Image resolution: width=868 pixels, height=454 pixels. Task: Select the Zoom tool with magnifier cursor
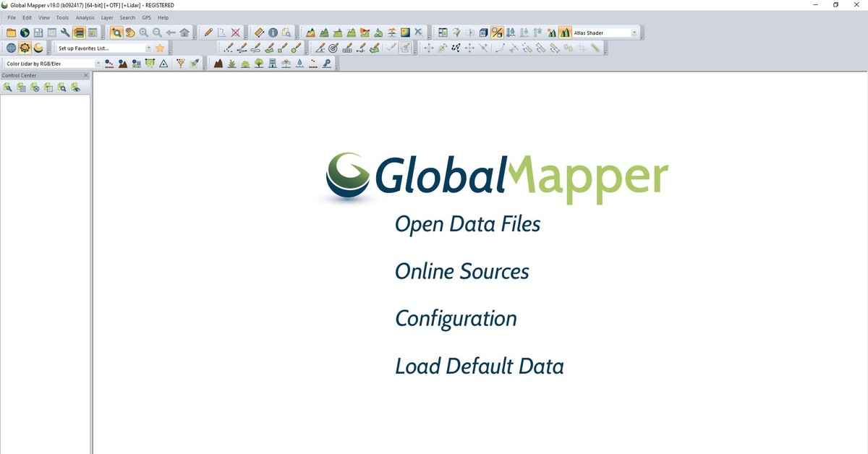[x=116, y=33]
